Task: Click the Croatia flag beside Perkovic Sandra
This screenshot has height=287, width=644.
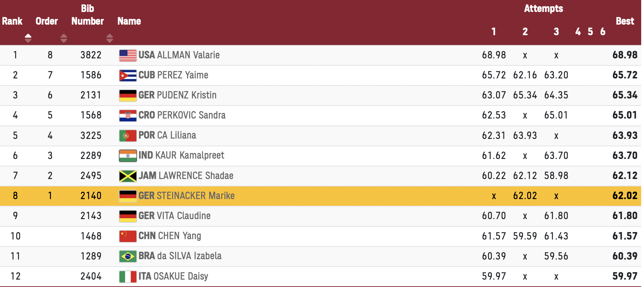Action: [128, 115]
